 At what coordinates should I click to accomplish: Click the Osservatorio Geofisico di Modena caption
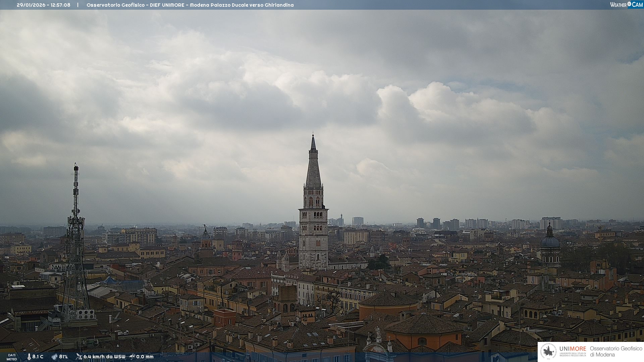616,352
